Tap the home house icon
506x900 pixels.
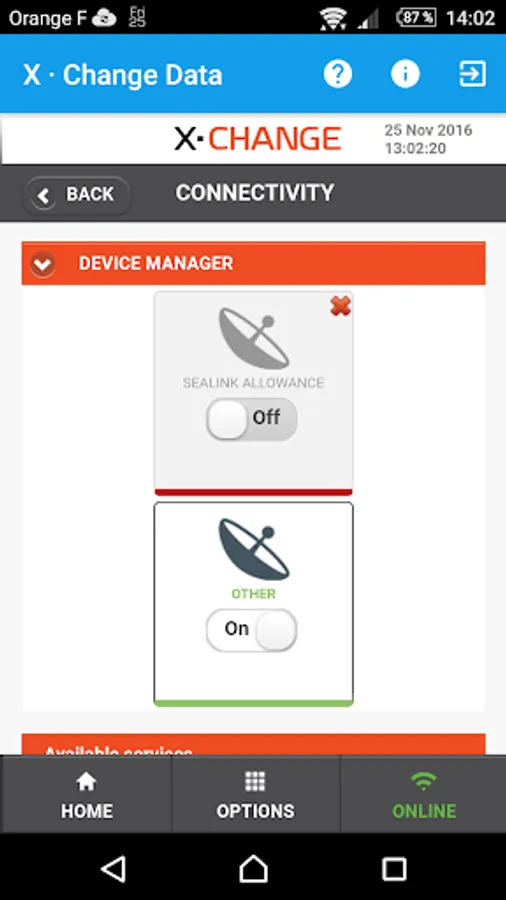click(86, 781)
